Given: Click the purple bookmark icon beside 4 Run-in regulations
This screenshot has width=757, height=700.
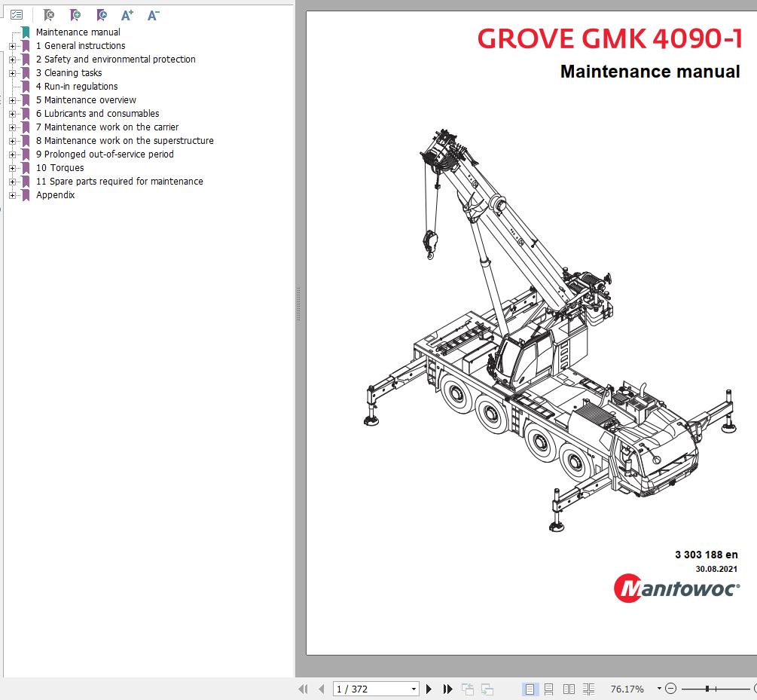Looking at the screenshot, I should pos(26,87).
